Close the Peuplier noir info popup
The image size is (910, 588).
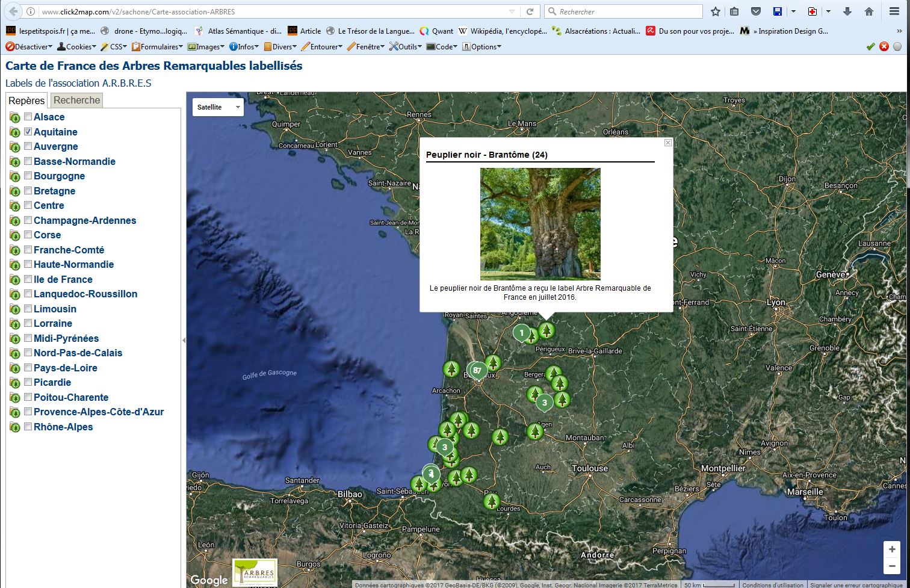click(x=667, y=143)
